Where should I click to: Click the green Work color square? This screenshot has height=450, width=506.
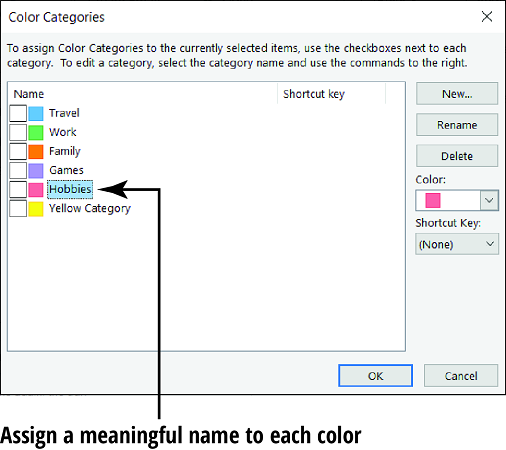coord(36,132)
